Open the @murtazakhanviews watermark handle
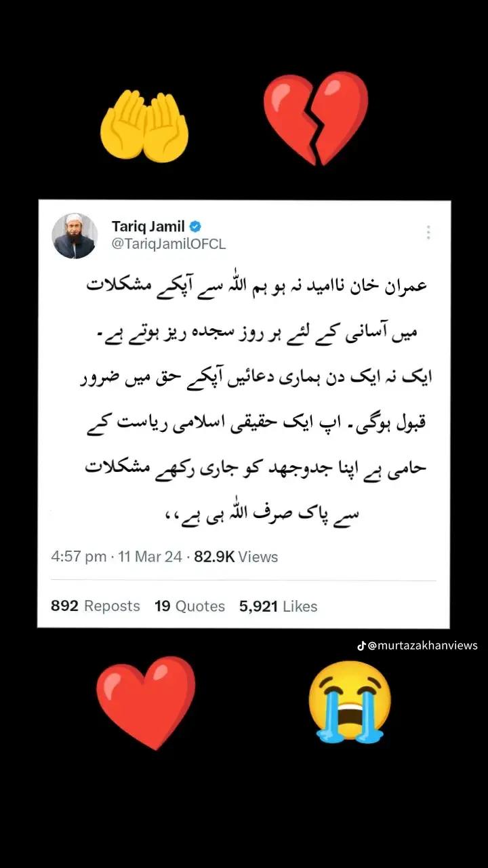 [x=422, y=646]
